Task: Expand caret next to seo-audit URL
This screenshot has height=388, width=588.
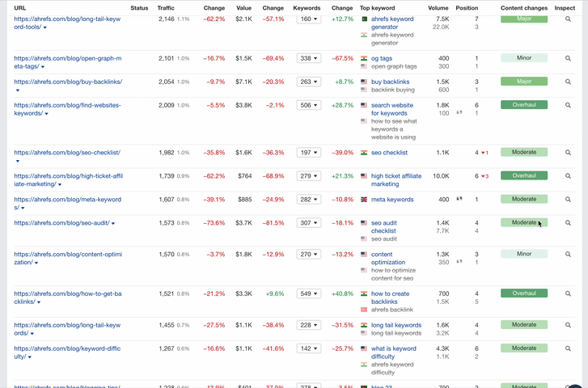Action: coord(113,224)
